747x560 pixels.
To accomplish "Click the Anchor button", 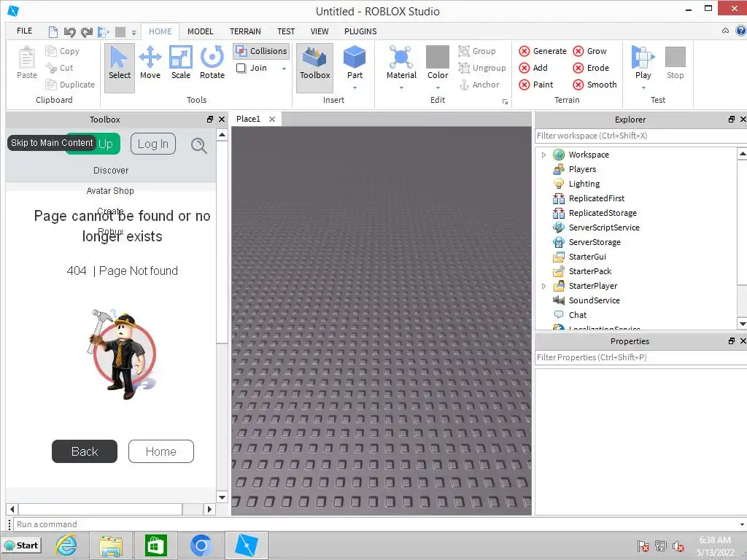I will click(479, 85).
